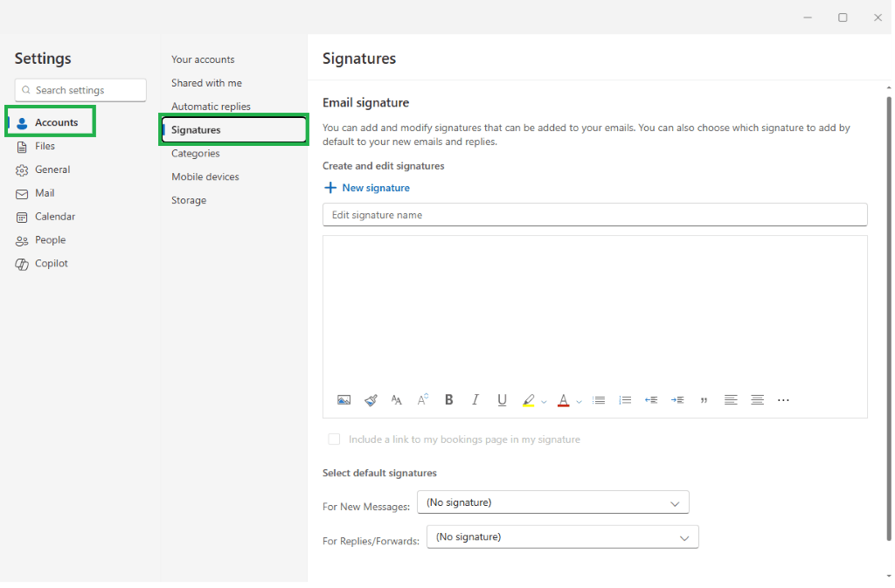
Task: Open Mobile devices settings
Action: click(205, 176)
